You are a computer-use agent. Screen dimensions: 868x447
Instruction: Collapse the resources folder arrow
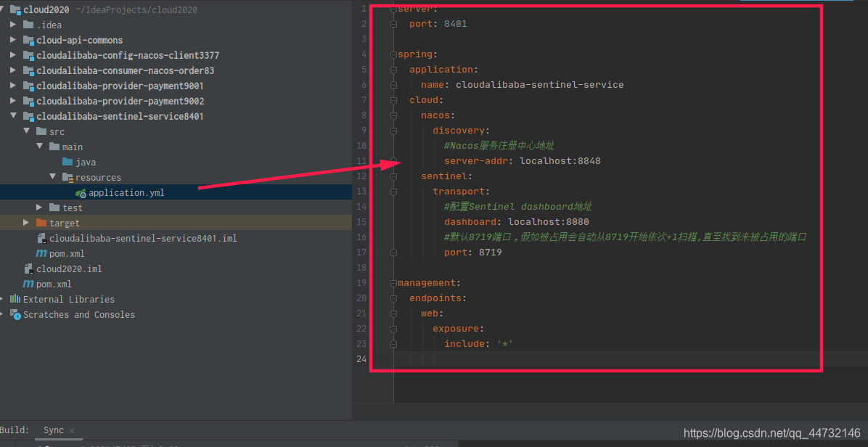(52, 177)
